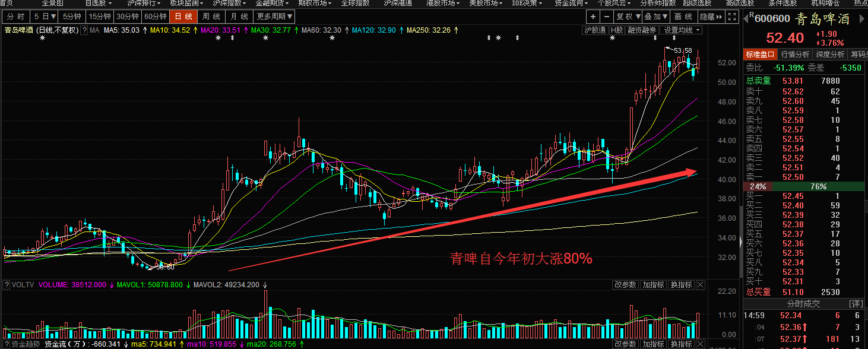
Task: Switch to the 分时 intraday tab
Action: [x=15, y=17]
